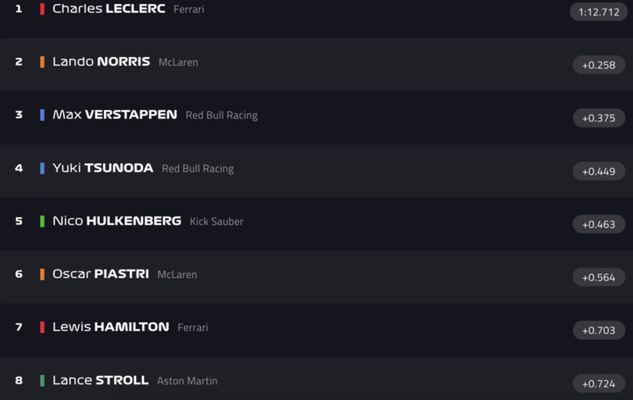Image resolution: width=633 pixels, height=400 pixels.
Task: Select Yuki Tsunoda +0.449 gap badge
Action: 599,172
